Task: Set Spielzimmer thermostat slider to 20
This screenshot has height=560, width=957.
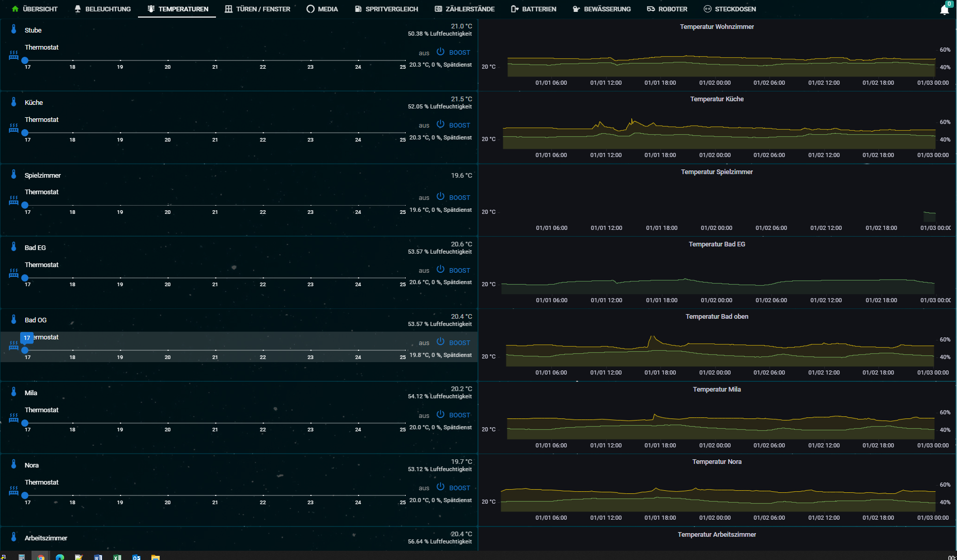Action: click(x=167, y=205)
